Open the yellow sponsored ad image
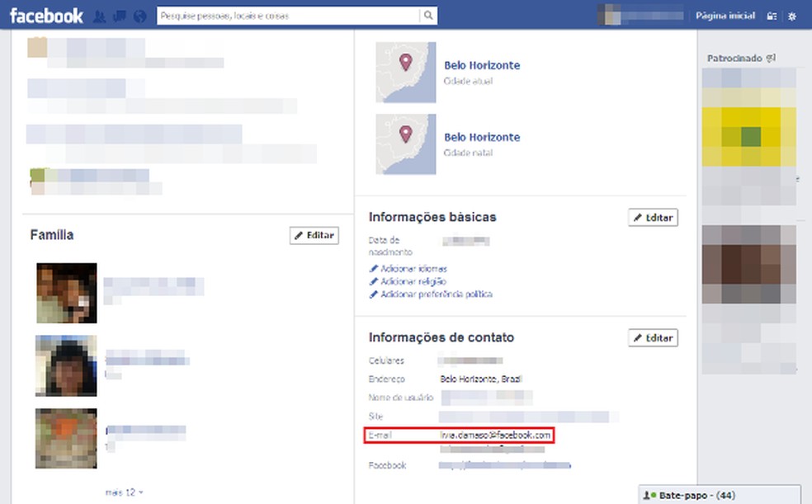 748,137
